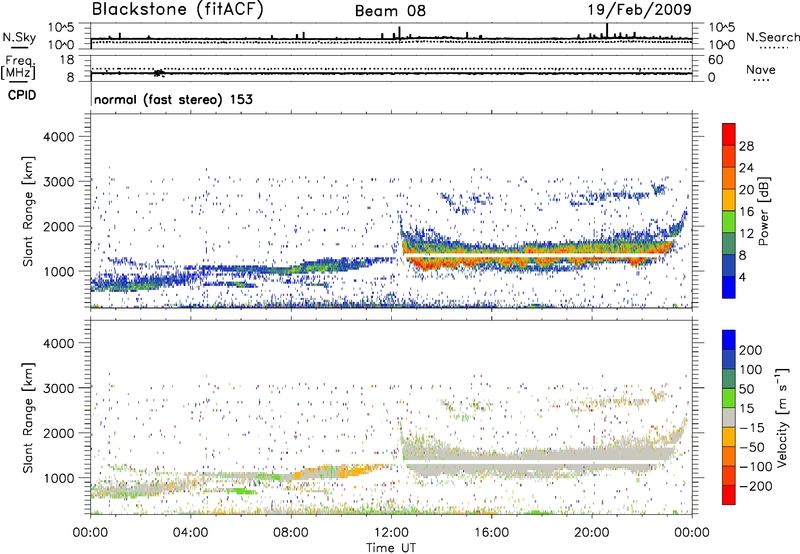Click the '28' label on the power color bar
This screenshot has width=800, height=554.
pos(746,146)
